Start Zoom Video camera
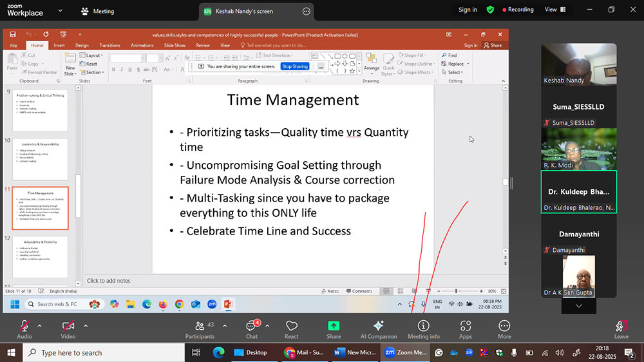 tap(68, 330)
